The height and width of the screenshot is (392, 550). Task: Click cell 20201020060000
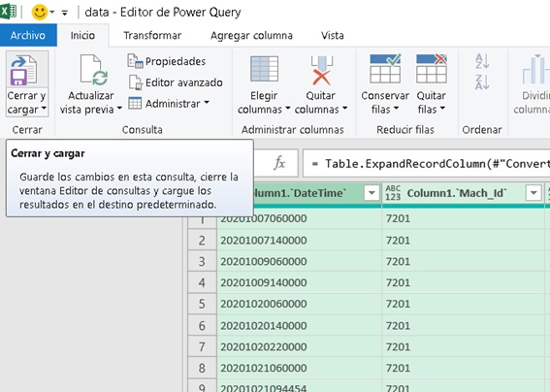[x=300, y=304]
